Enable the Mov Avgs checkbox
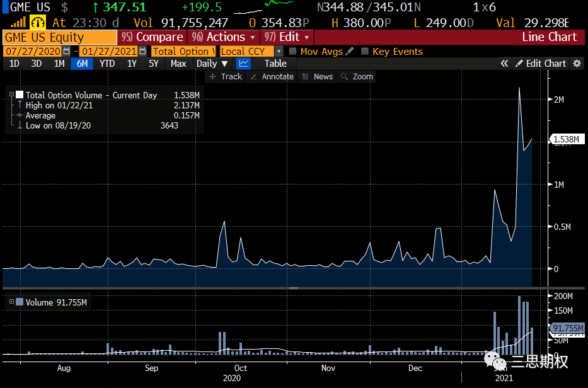588x388 pixels. [x=293, y=51]
